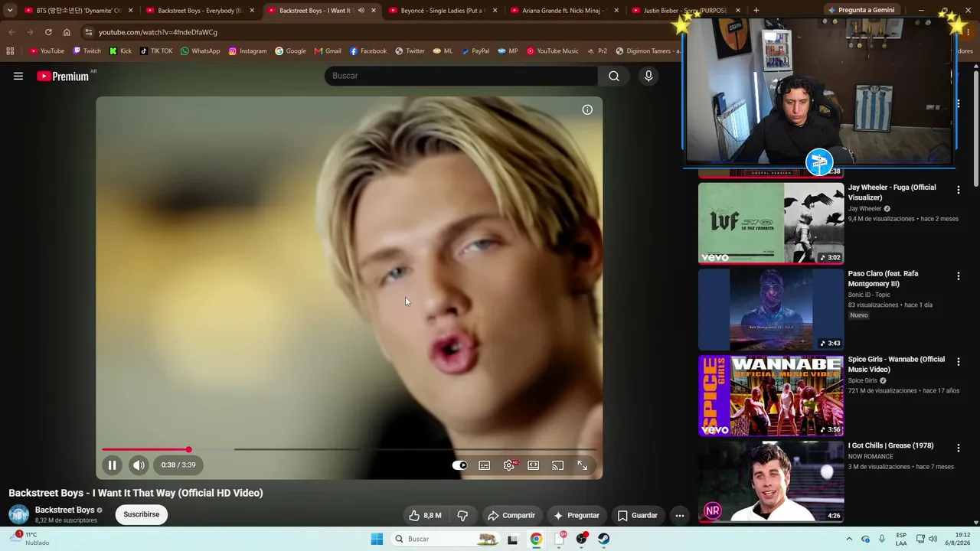Open options for Paso Claro video
This screenshot has height=551, width=980.
click(958, 276)
